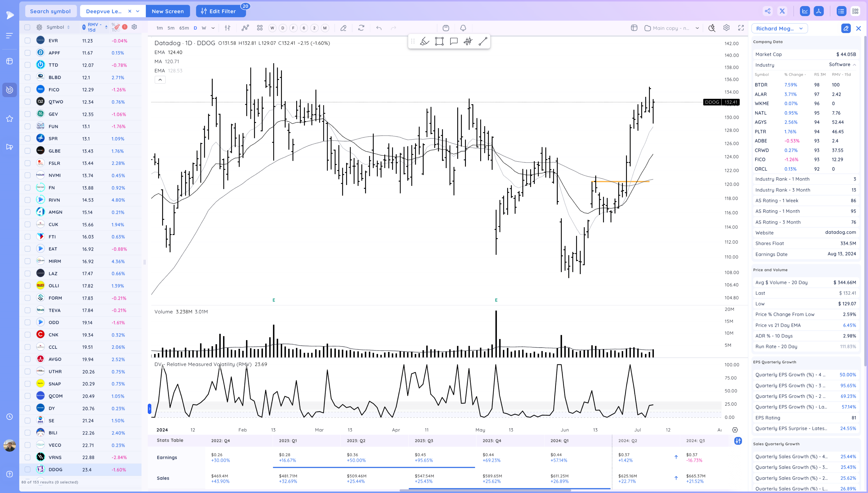Switch to the 65m timeframe
This screenshot has height=493, width=868.
point(184,28)
